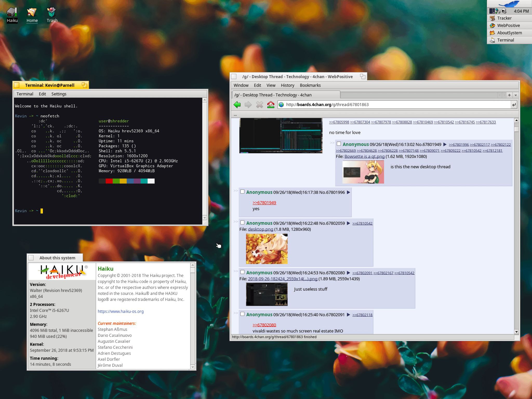532x399 pixels.
Task: Click the teal swatch in neofetch palette
Action: coord(144,181)
